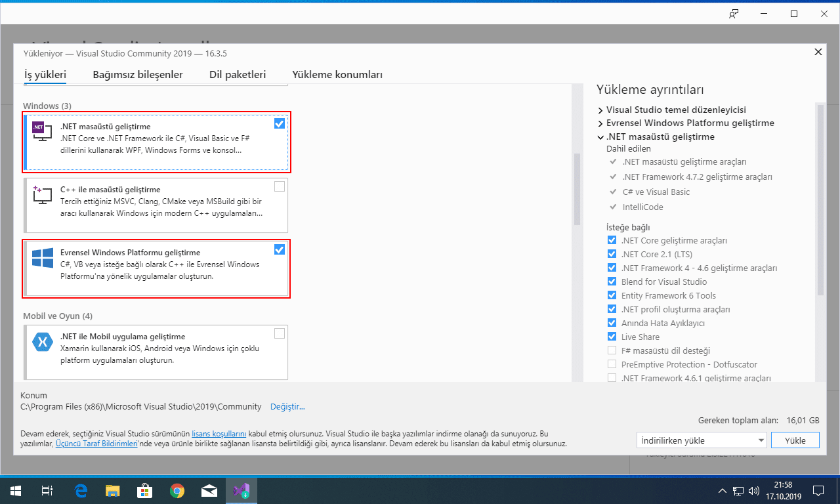Uncheck the .NET masaüstü geliştirme workload checkbox

[x=280, y=123]
